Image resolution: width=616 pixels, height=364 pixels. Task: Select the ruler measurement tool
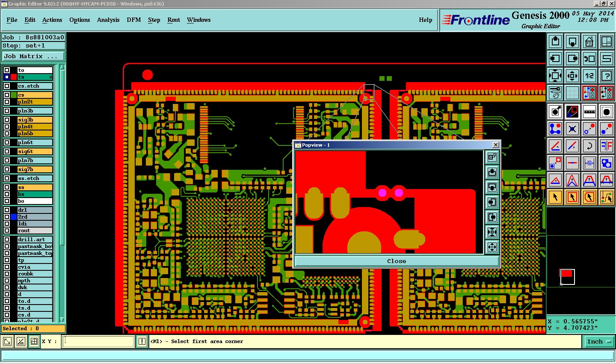pyautogui.click(x=589, y=112)
